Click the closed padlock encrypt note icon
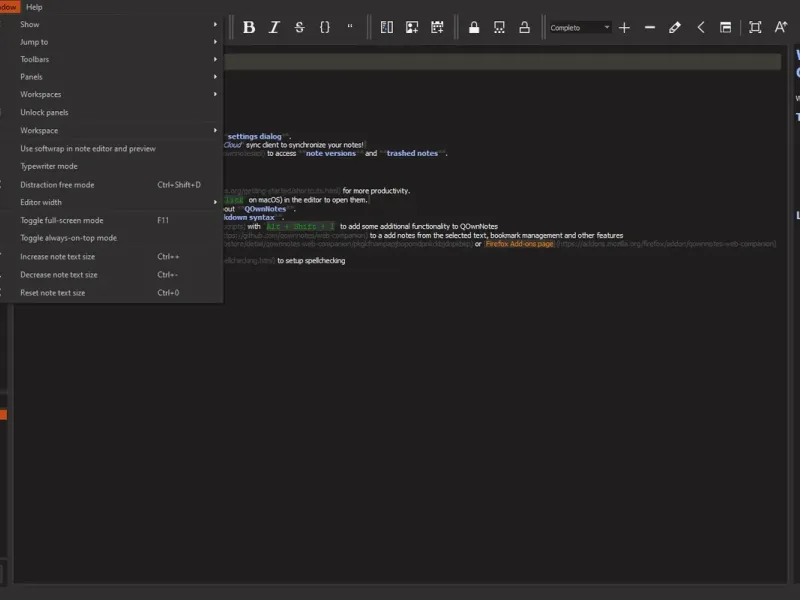The height and width of the screenshot is (600, 800). pyautogui.click(x=474, y=27)
